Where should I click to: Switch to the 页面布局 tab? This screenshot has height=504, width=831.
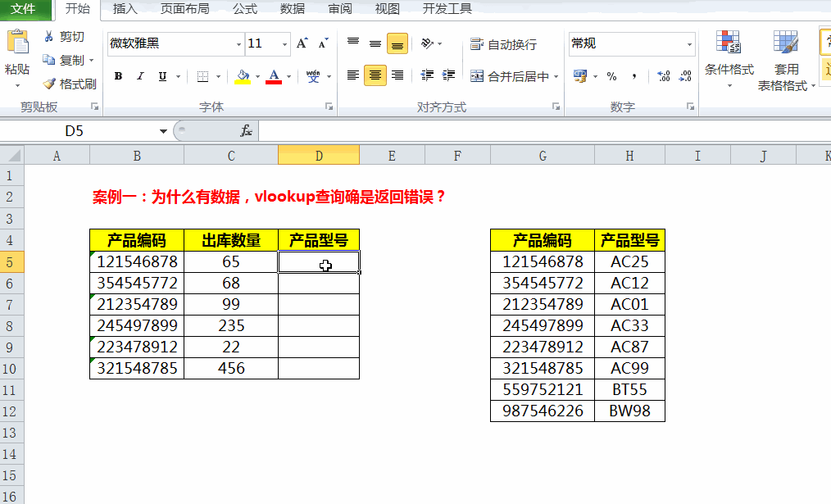click(x=184, y=8)
